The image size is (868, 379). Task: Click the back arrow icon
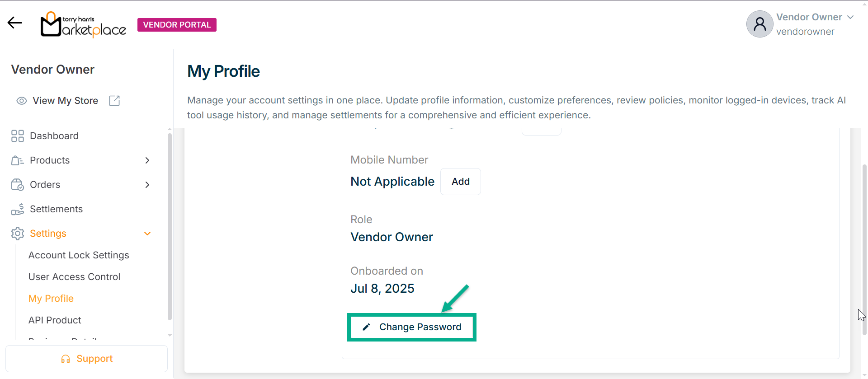[x=14, y=23]
